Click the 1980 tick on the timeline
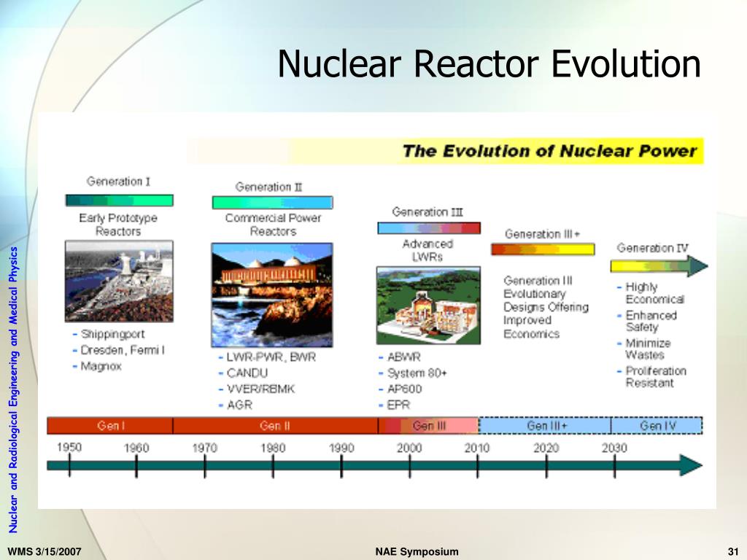The width and height of the screenshot is (747, 560). [x=273, y=464]
